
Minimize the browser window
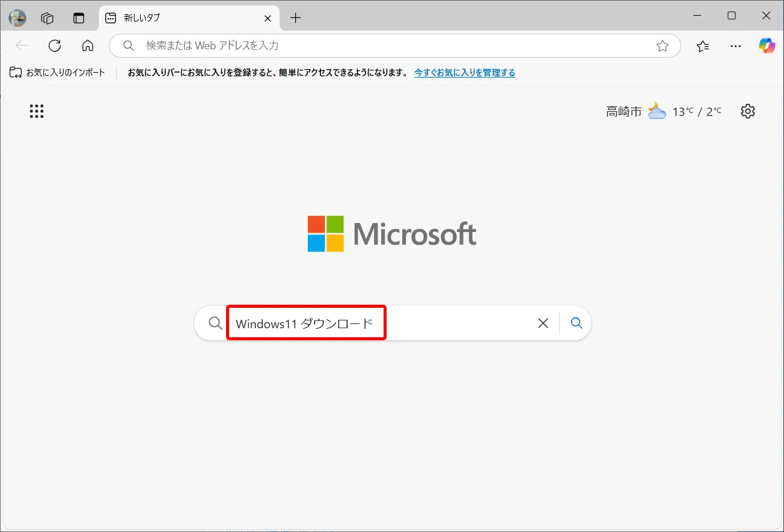click(697, 16)
